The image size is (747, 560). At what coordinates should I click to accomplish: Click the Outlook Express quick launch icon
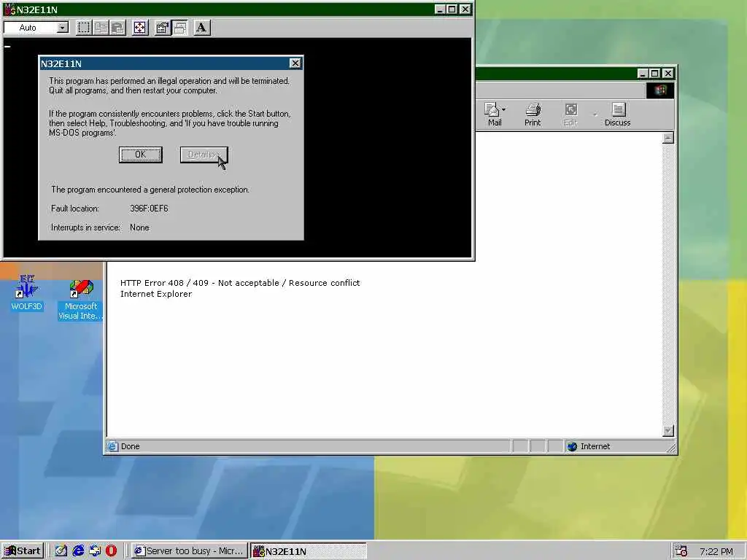95,551
